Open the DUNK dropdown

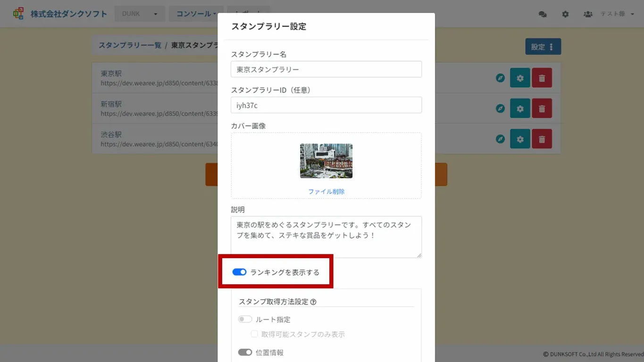click(140, 14)
